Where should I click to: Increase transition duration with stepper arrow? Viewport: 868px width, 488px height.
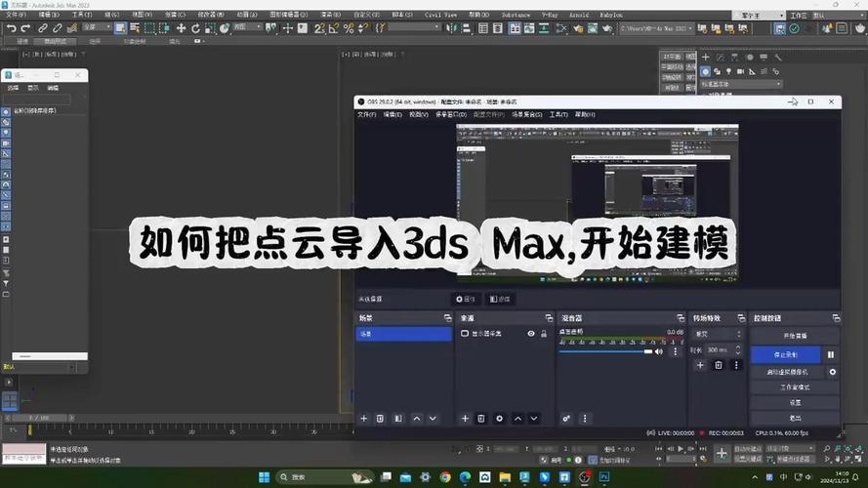pos(738,346)
